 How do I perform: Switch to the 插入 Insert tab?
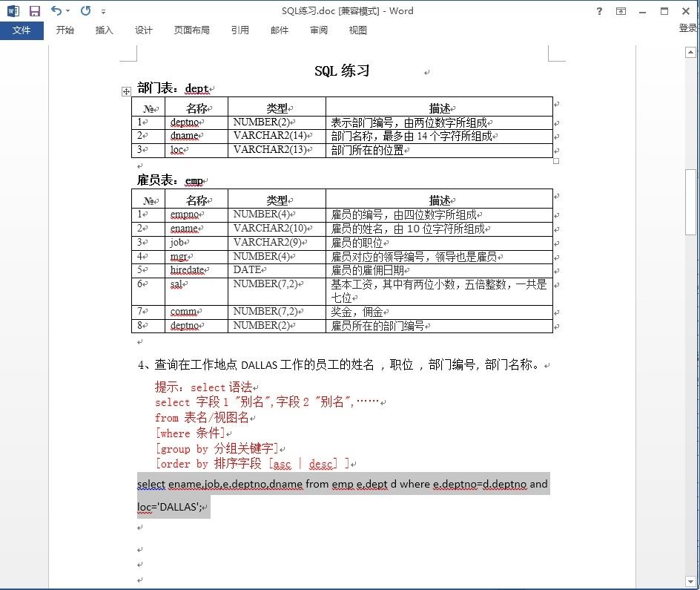click(x=104, y=30)
